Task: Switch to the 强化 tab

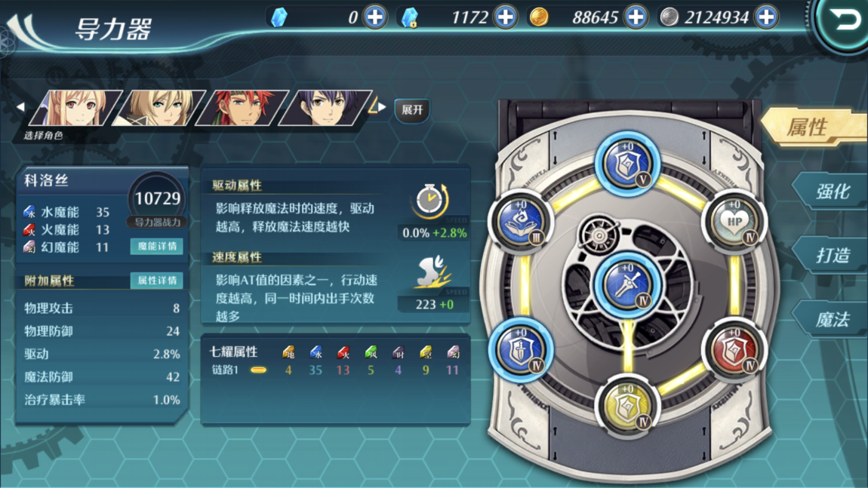Action: 832,192
